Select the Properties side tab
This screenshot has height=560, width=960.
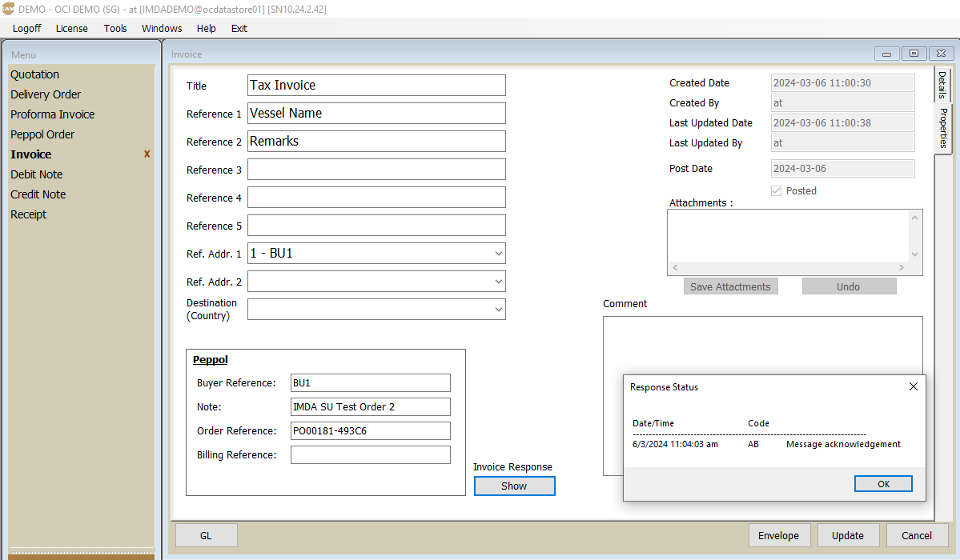tap(943, 128)
